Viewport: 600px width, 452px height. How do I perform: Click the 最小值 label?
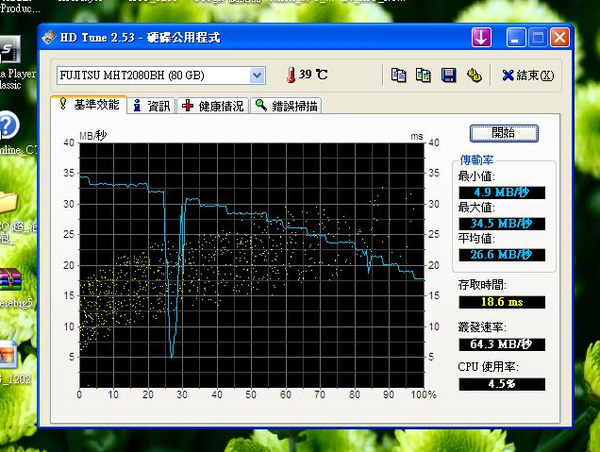pyautogui.click(x=477, y=176)
